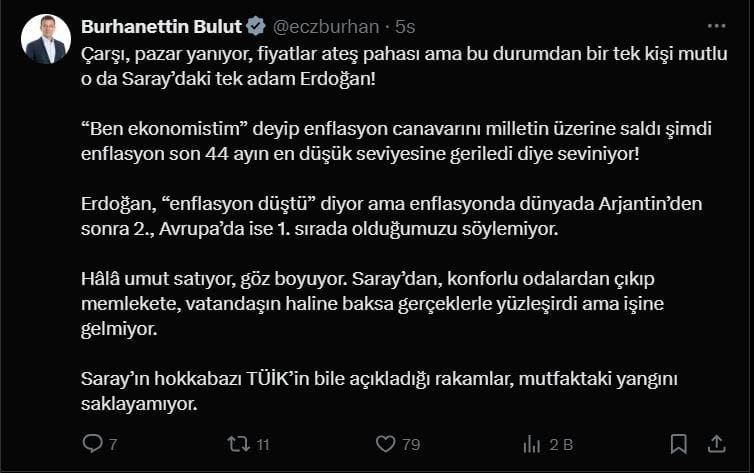Click the retweet count 11
754x473 pixels.
(263, 444)
